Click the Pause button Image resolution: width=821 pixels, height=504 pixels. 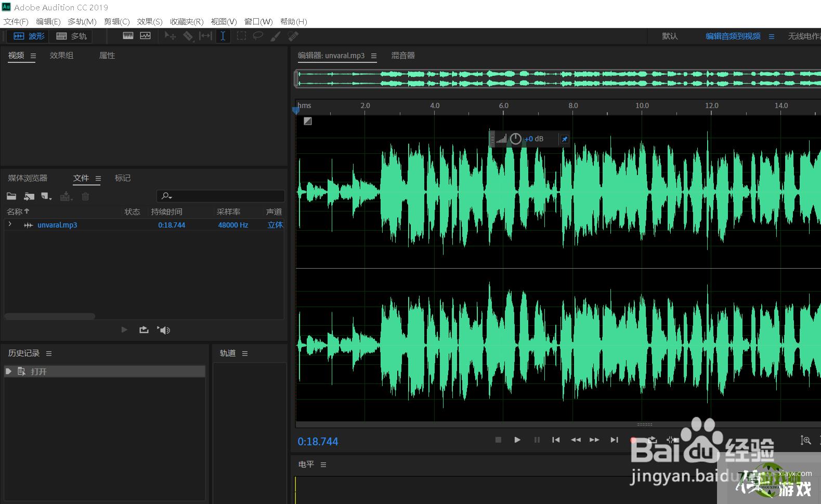pyautogui.click(x=537, y=440)
